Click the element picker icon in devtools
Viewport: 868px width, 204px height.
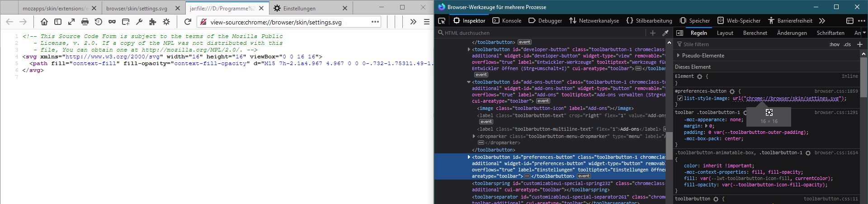click(442, 21)
